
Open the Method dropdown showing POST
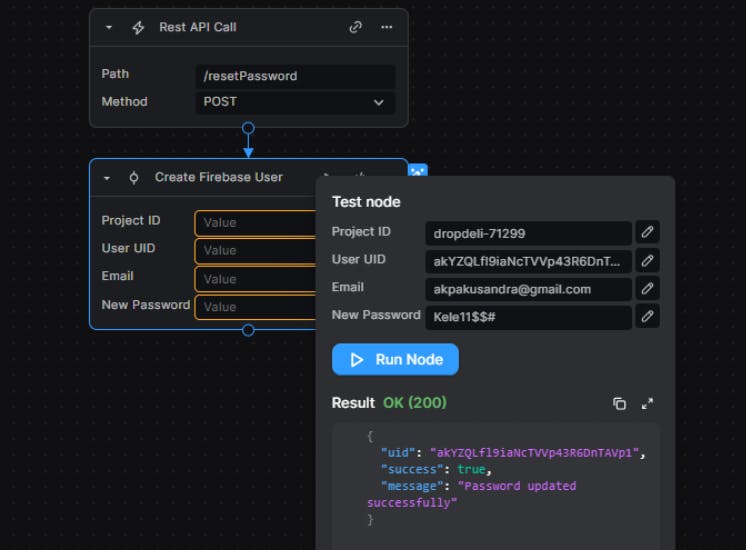pyautogui.click(x=295, y=102)
